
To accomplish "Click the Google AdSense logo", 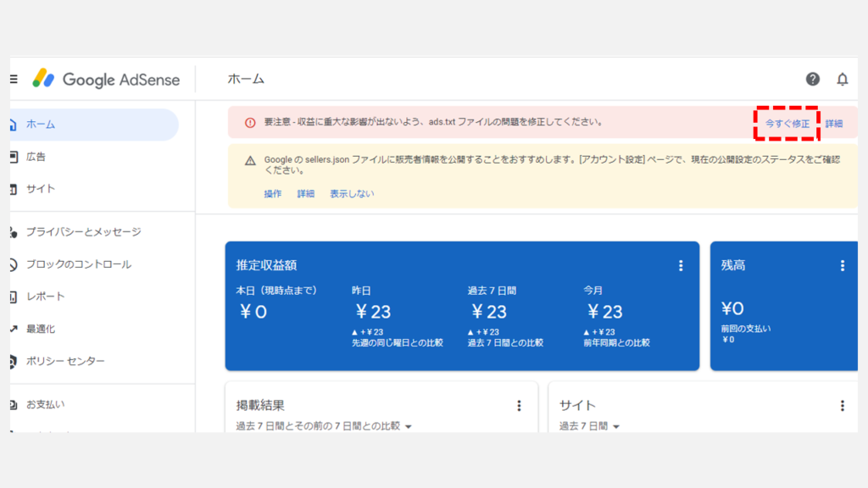I will click(107, 80).
